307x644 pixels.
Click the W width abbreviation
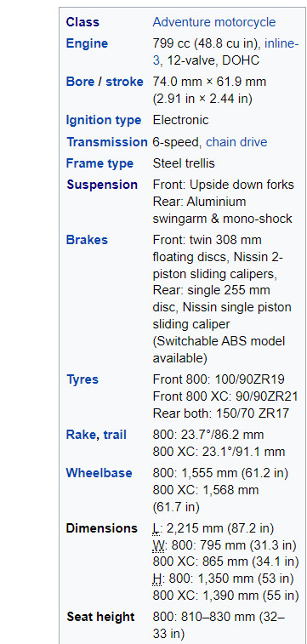158,545
